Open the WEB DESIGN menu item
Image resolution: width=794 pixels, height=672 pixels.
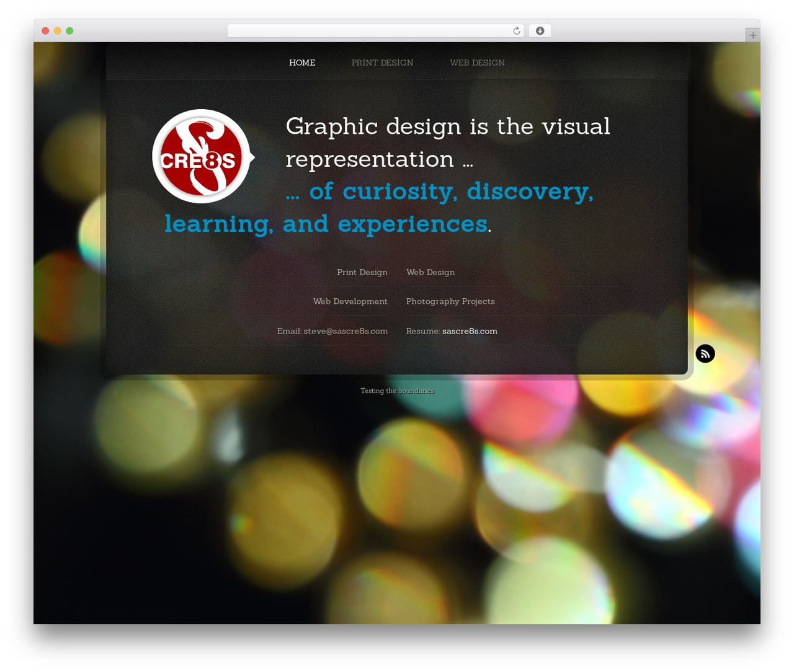click(x=477, y=63)
